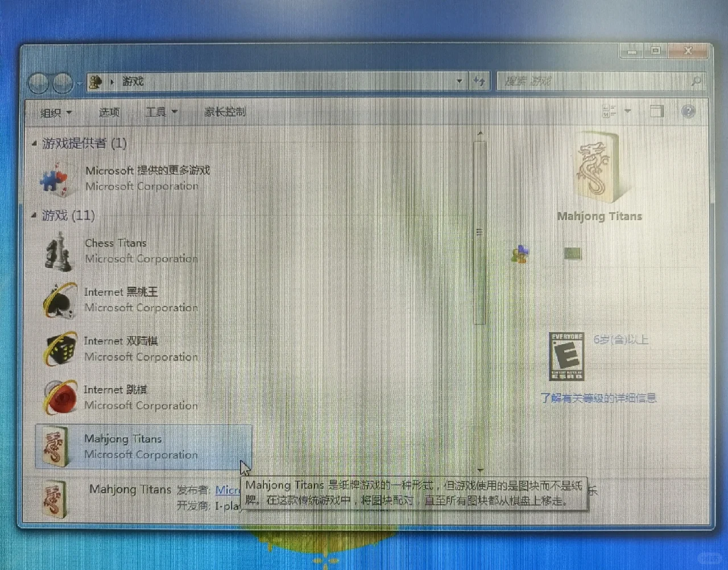Click the Mahjong Titans title in preview pane
Screen dimensions: 728x570
tap(599, 216)
